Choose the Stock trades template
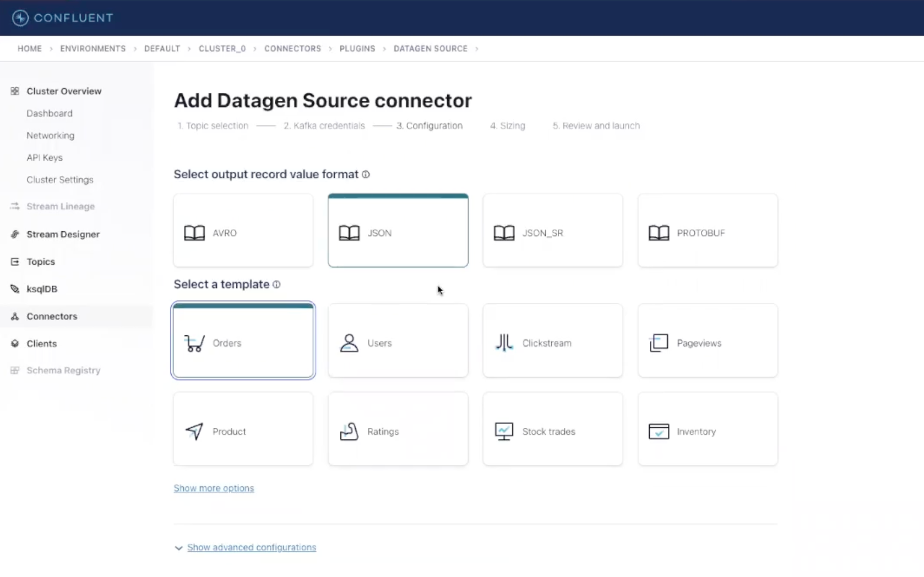Viewport: 924px width, 577px height. 553,429
